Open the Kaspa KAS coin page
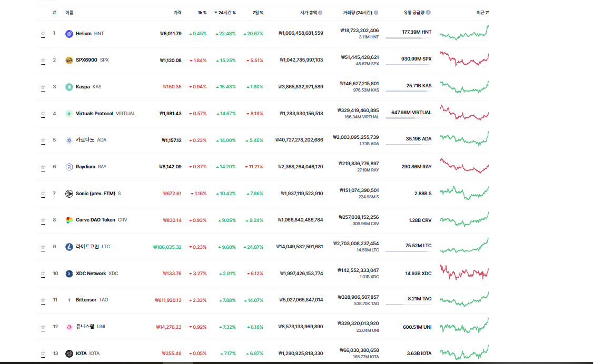 (88, 87)
